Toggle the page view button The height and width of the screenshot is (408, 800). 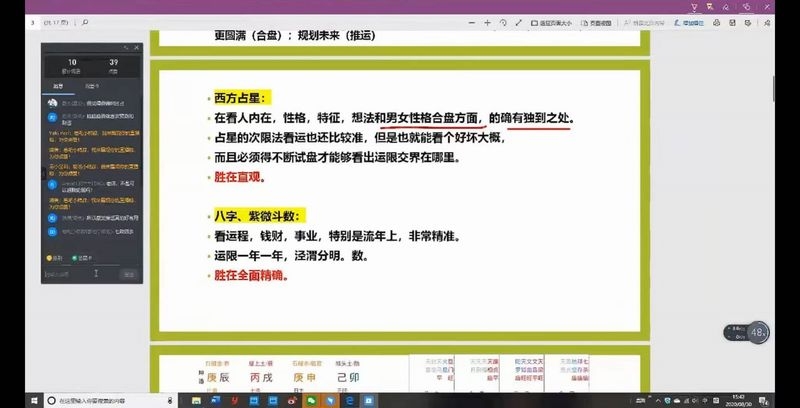tap(597, 23)
